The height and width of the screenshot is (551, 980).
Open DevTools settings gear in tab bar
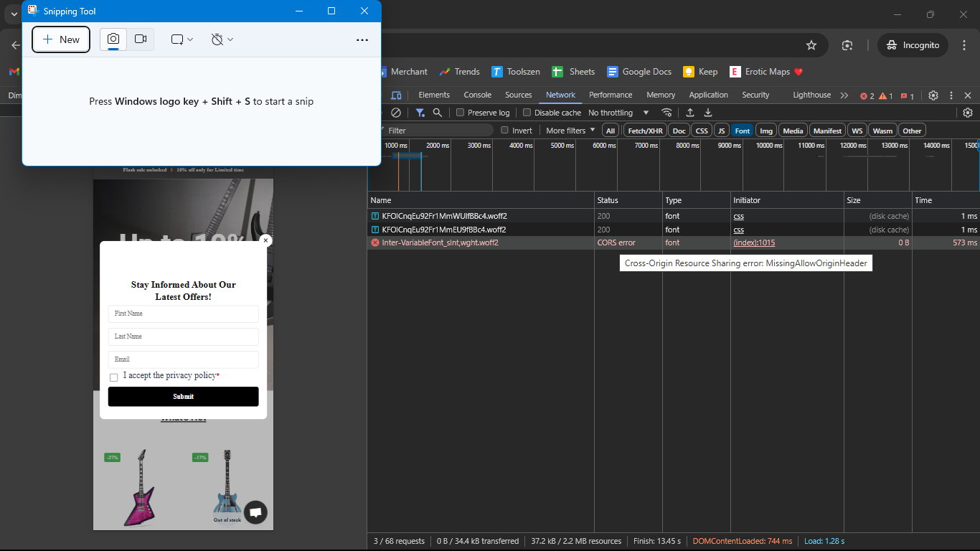point(933,95)
